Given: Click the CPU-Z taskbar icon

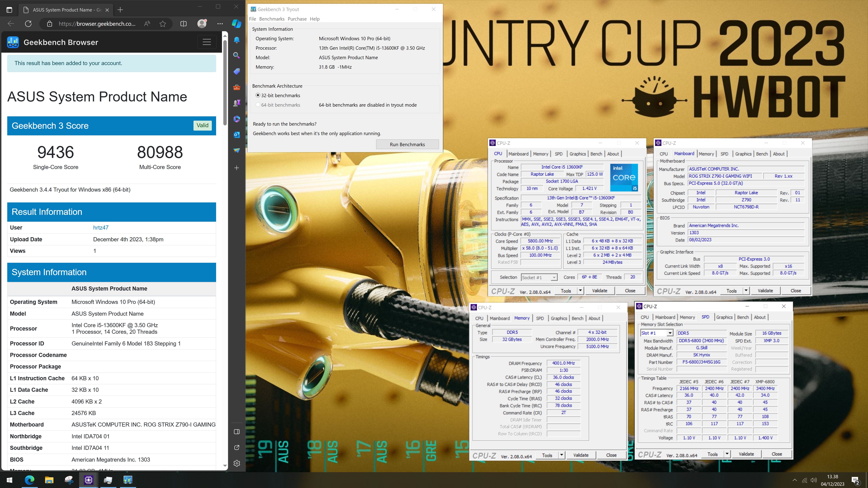Looking at the screenshot, I should point(88,480).
